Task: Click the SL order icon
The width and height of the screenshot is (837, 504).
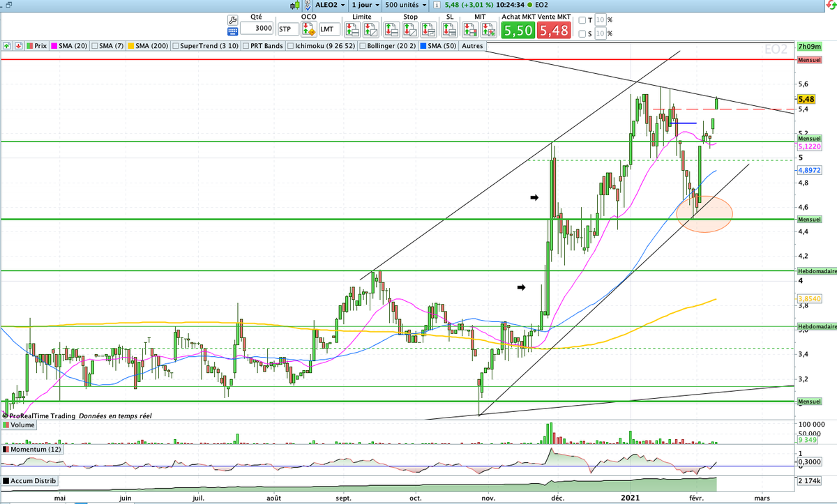Action: 450,30
